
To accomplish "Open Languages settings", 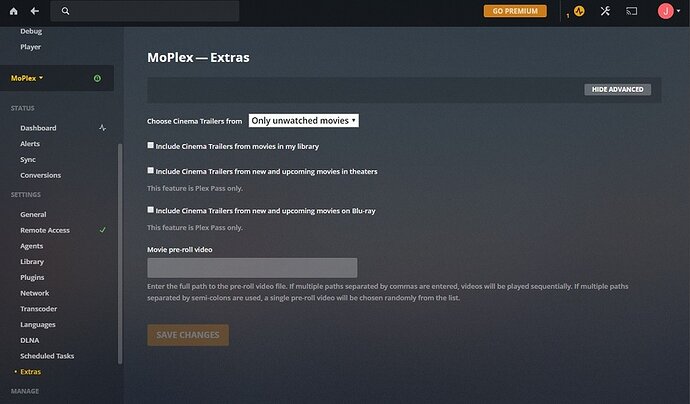I will point(38,325).
